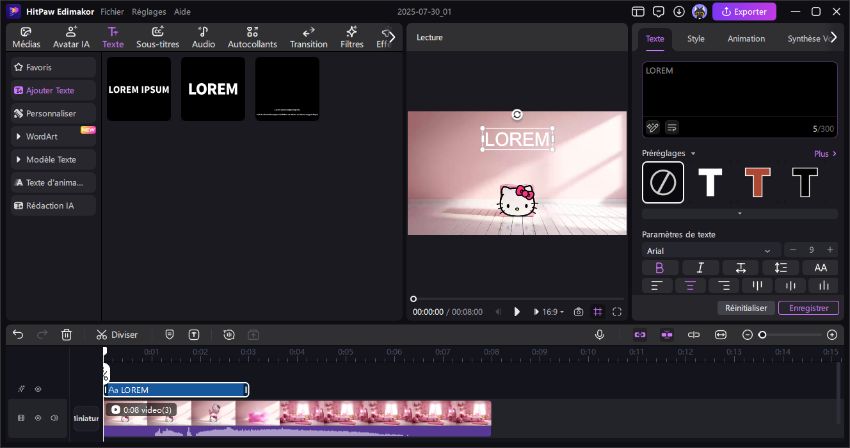Open the Autocollants panel
The width and height of the screenshot is (850, 448).
pos(252,37)
